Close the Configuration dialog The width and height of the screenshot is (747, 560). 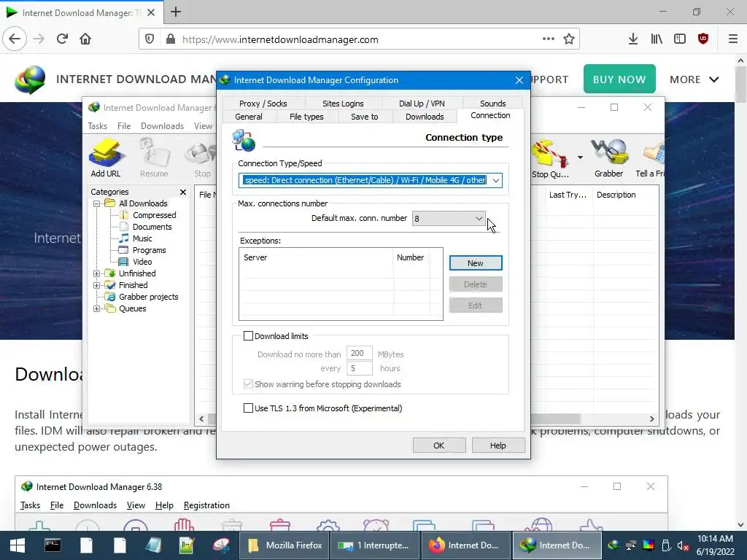pos(519,80)
